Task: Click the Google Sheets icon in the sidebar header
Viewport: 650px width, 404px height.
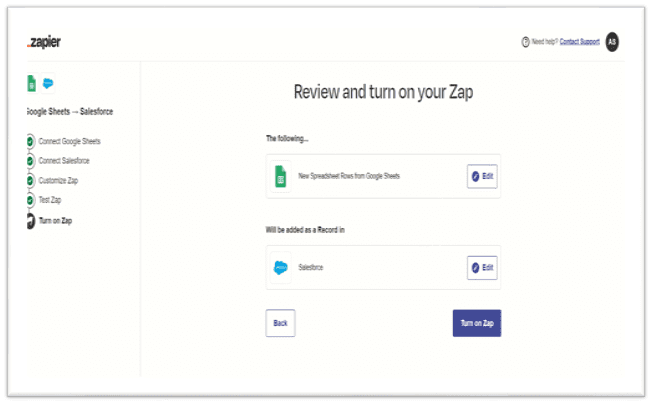Action: pos(31,83)
